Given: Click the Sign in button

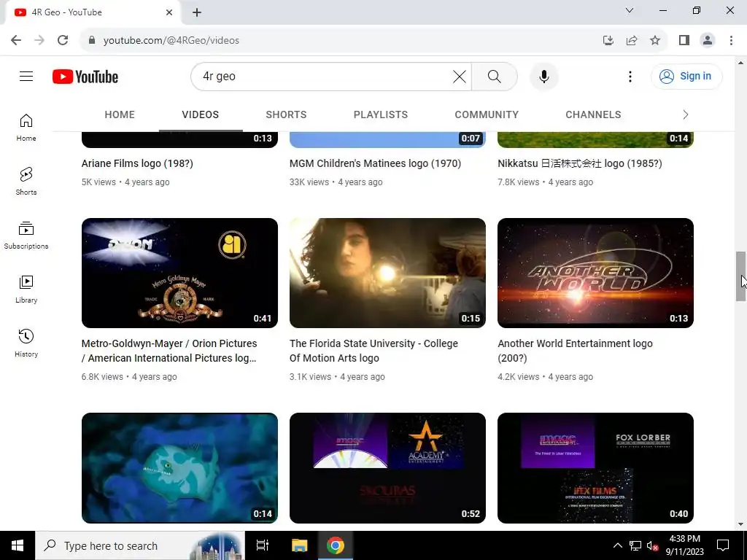Looking at the screenshot, I should pyautogui.click(x=686, y=76).
